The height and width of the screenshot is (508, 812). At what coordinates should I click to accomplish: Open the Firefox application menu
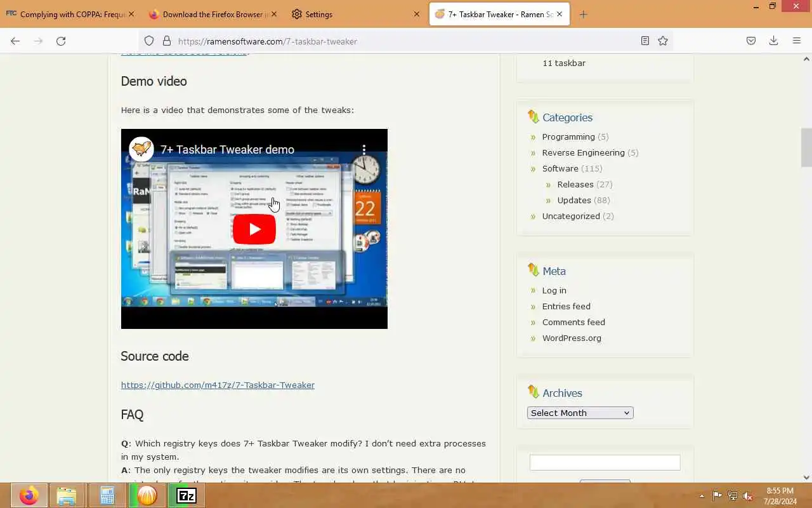click(x=797, y=41)
